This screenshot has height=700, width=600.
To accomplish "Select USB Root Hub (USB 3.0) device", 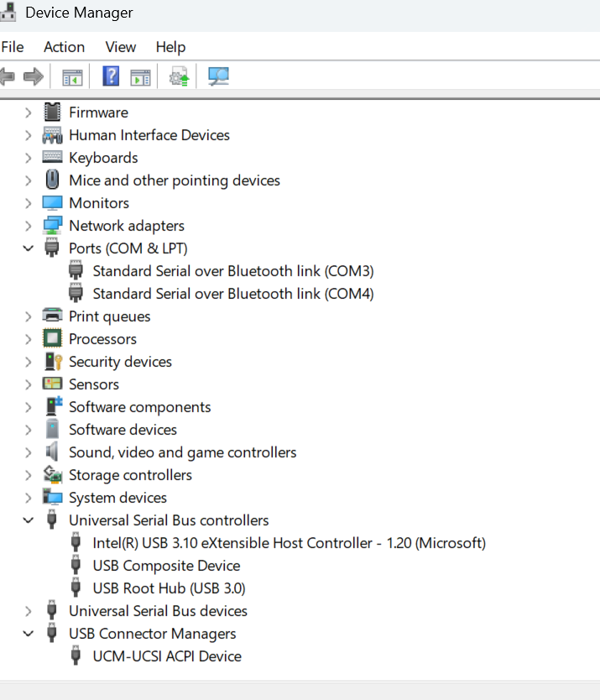I will coord(169,588).
